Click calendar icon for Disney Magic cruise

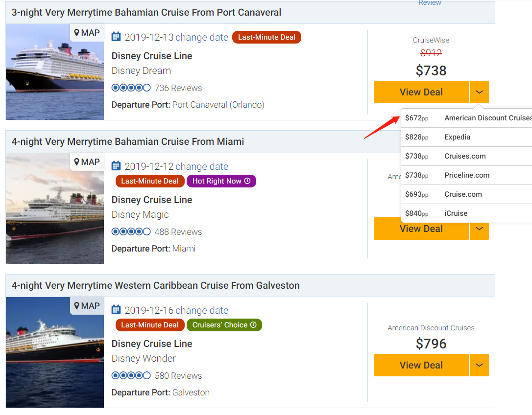point(116,166)
